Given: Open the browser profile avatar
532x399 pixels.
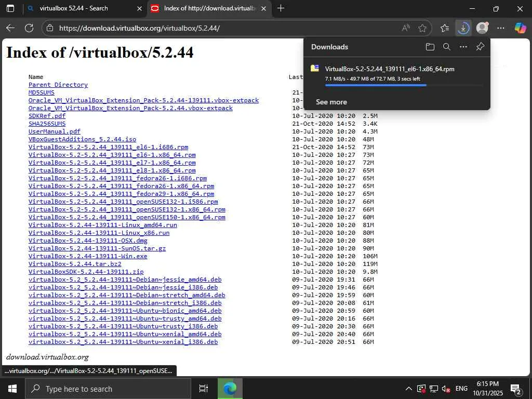Looking at the screenshot, I should 482,28.
